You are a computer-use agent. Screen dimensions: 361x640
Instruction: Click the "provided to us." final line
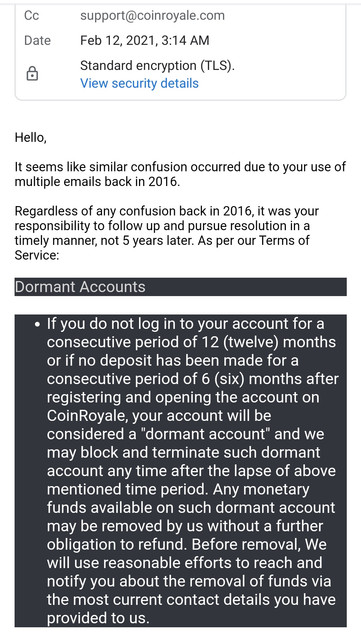[98, 618]
